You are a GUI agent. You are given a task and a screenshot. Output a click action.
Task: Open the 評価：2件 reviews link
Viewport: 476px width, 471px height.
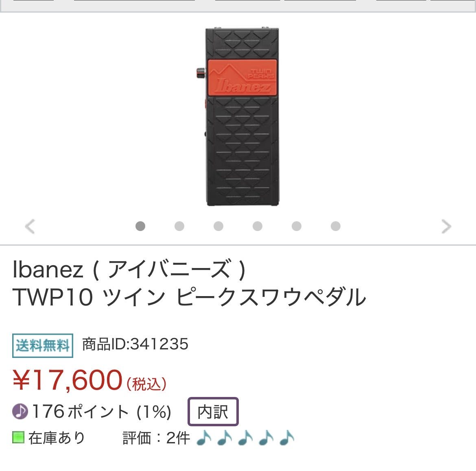coord(156,438)
